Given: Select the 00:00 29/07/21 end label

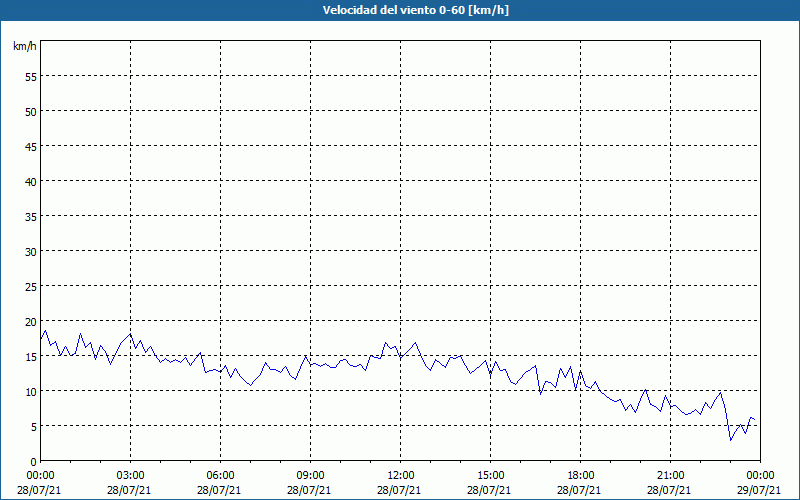Looking at the screenshot, I should coord(760,483).
